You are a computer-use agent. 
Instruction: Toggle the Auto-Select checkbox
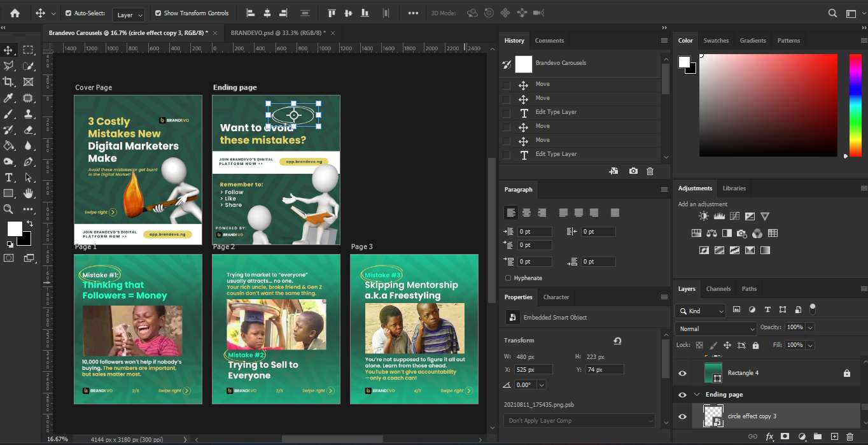(69, 13)
